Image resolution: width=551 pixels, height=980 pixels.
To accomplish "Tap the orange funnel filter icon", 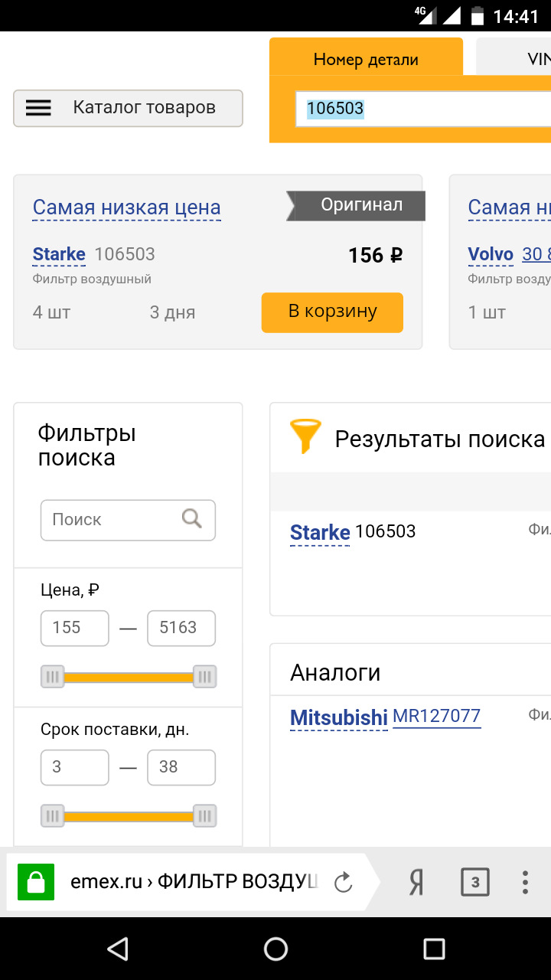I will click(x=305, y=436).
